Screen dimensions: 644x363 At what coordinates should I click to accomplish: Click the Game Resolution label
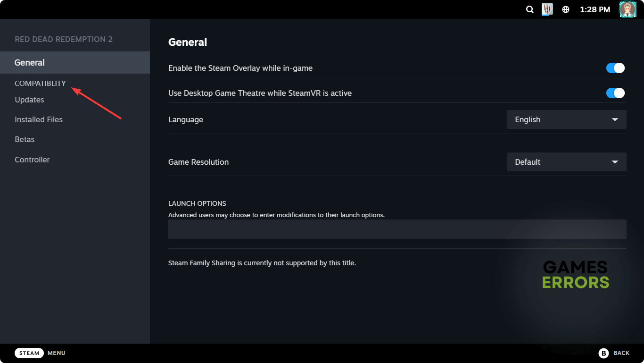(x=198, y=162)
